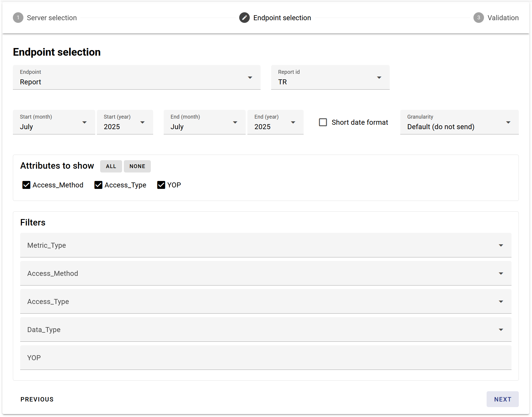Uncheck the Access_Method attribute checkbox
This screenshot has width=532, height=417.
pyautogui.click(x=26, y=185)
